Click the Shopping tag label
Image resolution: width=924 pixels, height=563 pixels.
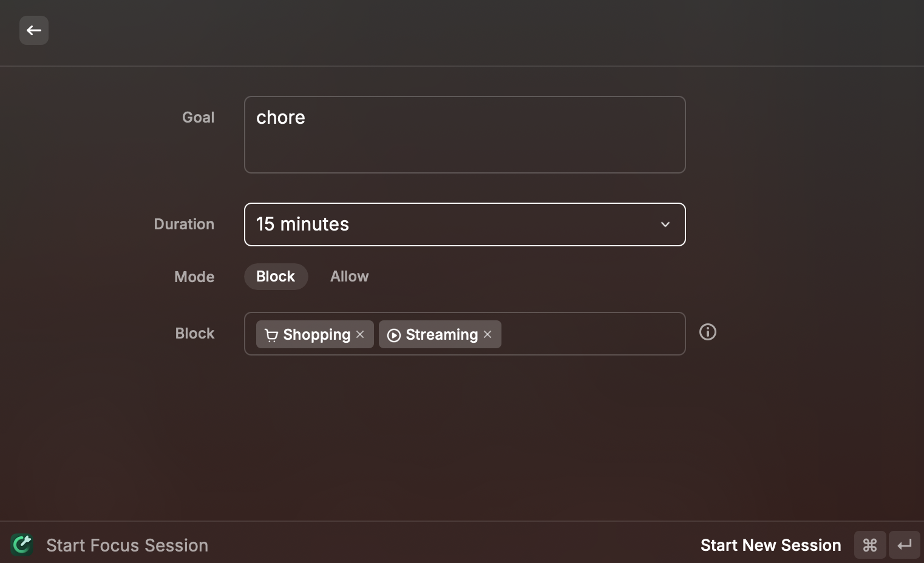click(x=316, y=335)
